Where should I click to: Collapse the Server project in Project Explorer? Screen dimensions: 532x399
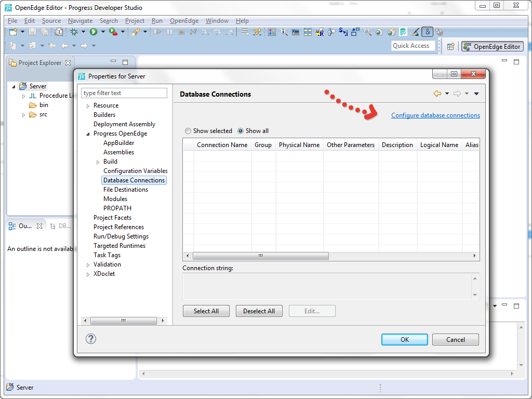coord(14,87)
